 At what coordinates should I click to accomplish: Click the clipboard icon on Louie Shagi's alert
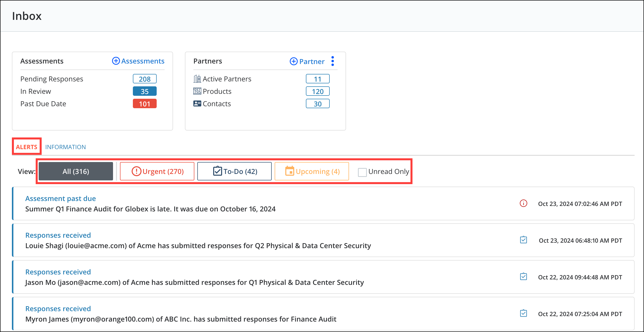point(524,240)
